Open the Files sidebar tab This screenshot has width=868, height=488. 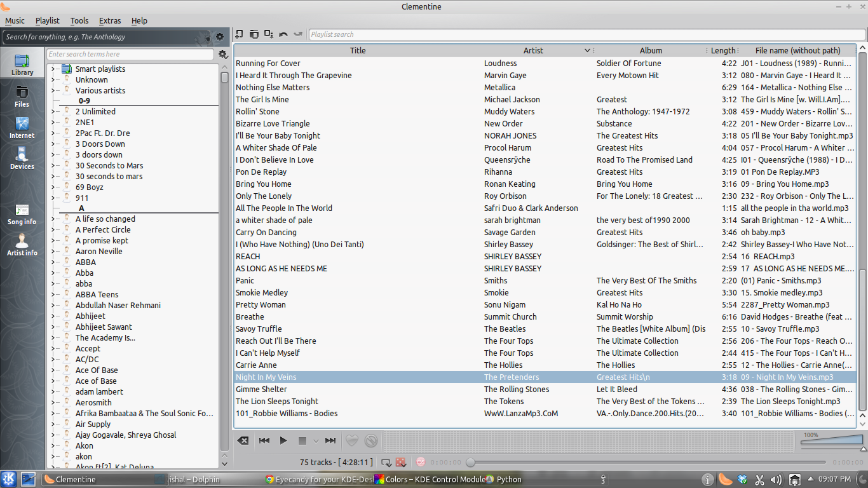coord(22,97)
